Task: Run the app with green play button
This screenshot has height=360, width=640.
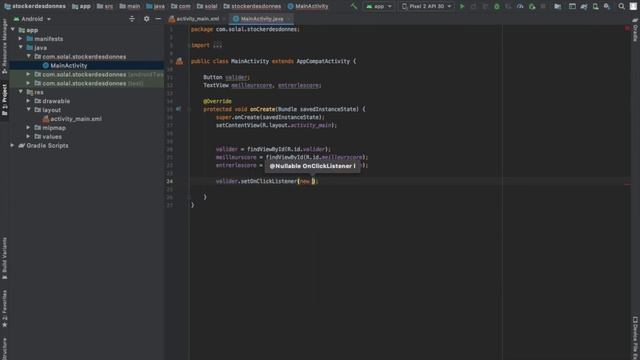Action: [x=462, y=6]
